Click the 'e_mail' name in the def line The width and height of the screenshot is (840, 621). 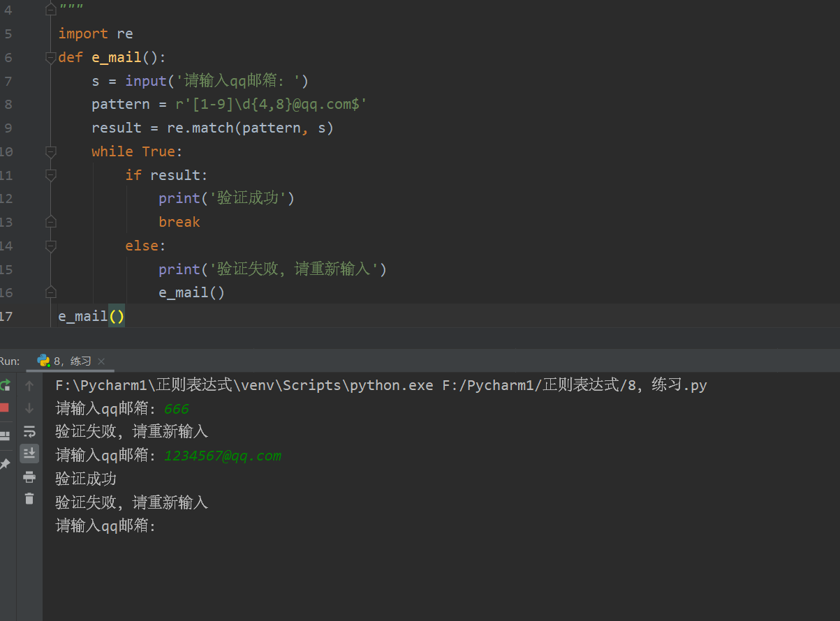(117, 57)
